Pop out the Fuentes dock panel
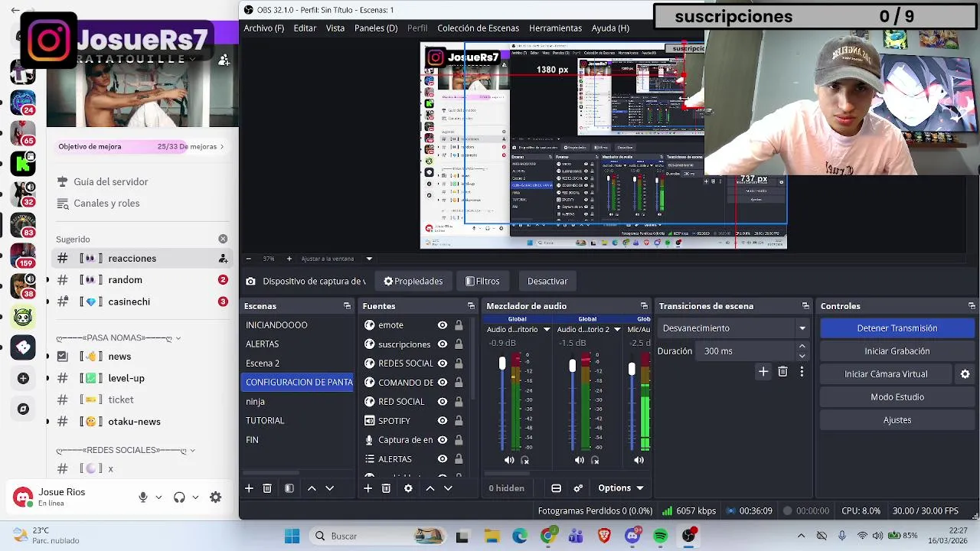The image size is (980, 551). 471,306
